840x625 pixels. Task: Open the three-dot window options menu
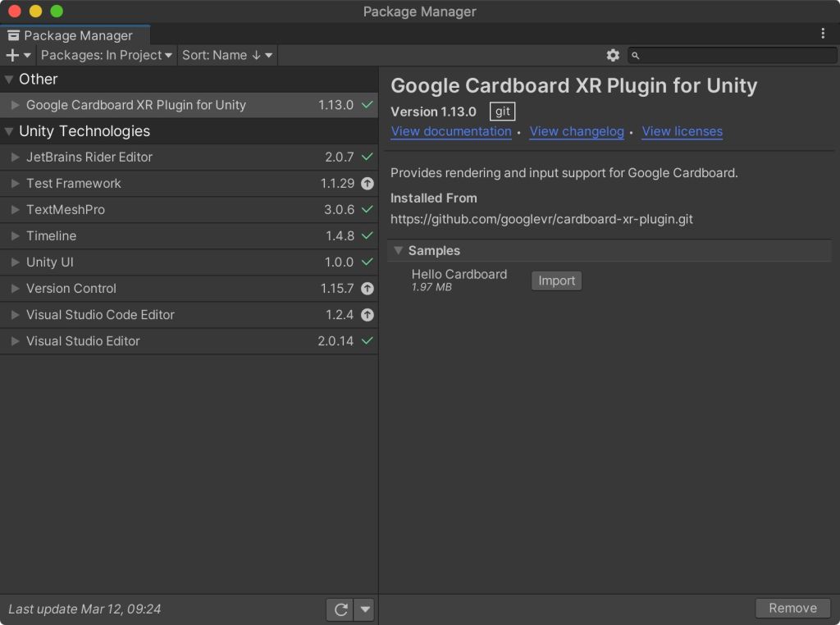point(823,34)
